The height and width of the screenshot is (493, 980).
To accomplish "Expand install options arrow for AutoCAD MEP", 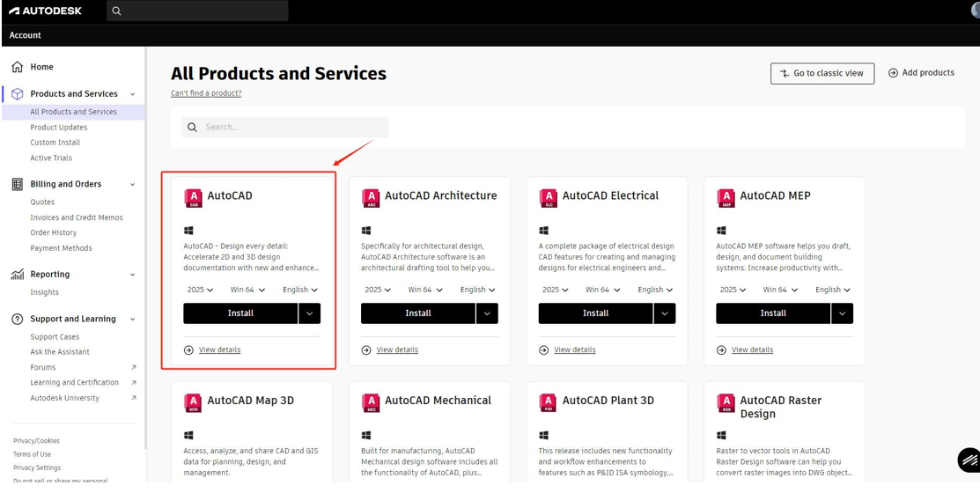I will coord(843,313).
